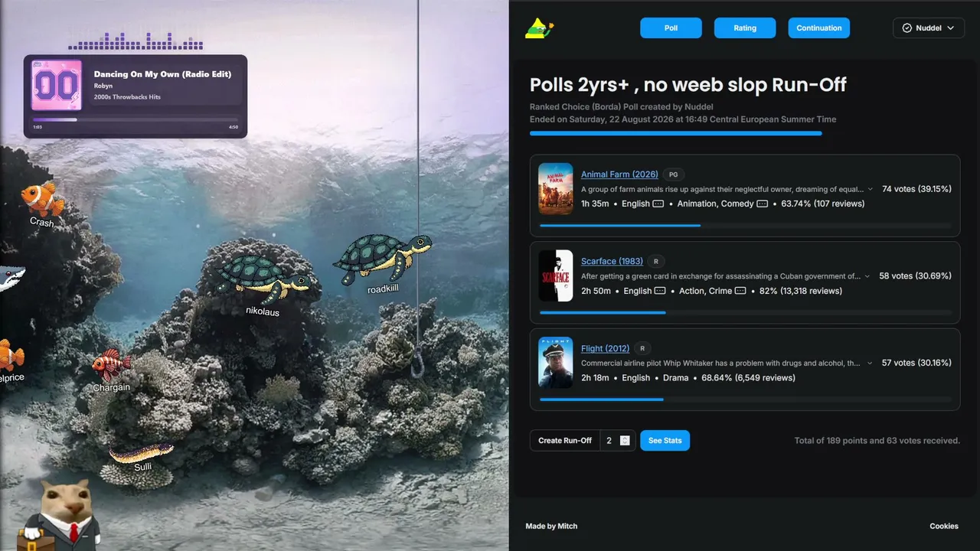Open the Scarface (1983) link

click(x=612, y=262)
